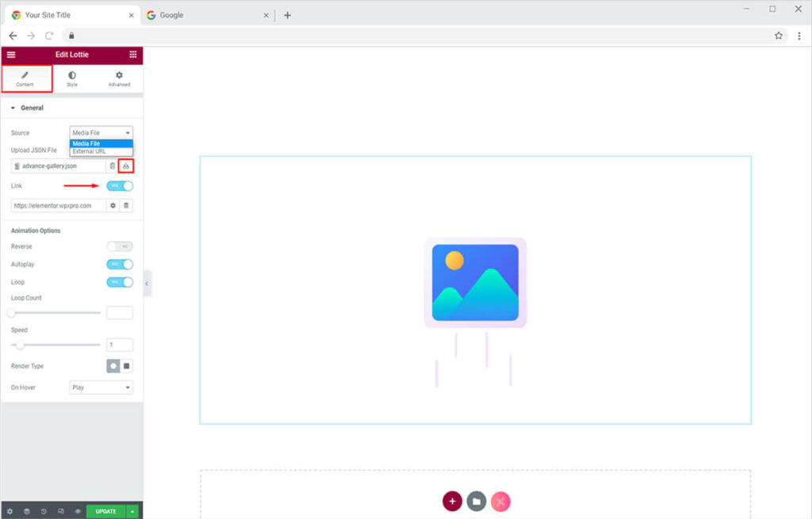Disable the Autoplay toggle

pos(120,264)
